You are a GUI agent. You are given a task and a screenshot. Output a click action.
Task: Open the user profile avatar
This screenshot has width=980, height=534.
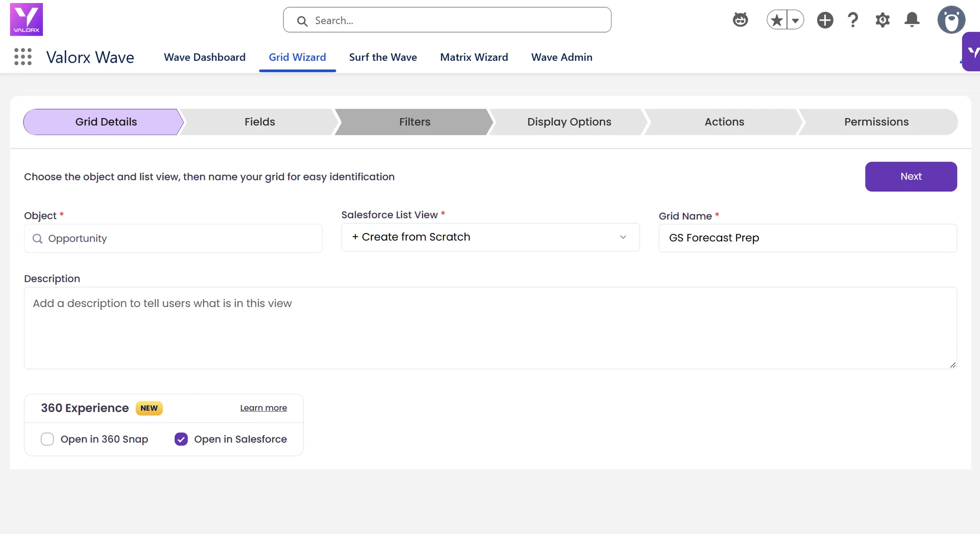pyautogui.click(x=951, y=20)
